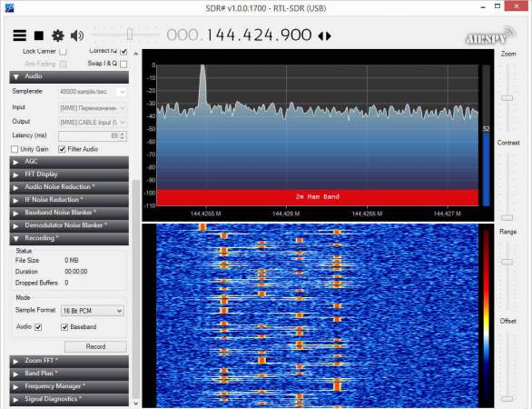Expand the FFT Display panel
The height and width of the screenshot is (409, 532).
69,175
